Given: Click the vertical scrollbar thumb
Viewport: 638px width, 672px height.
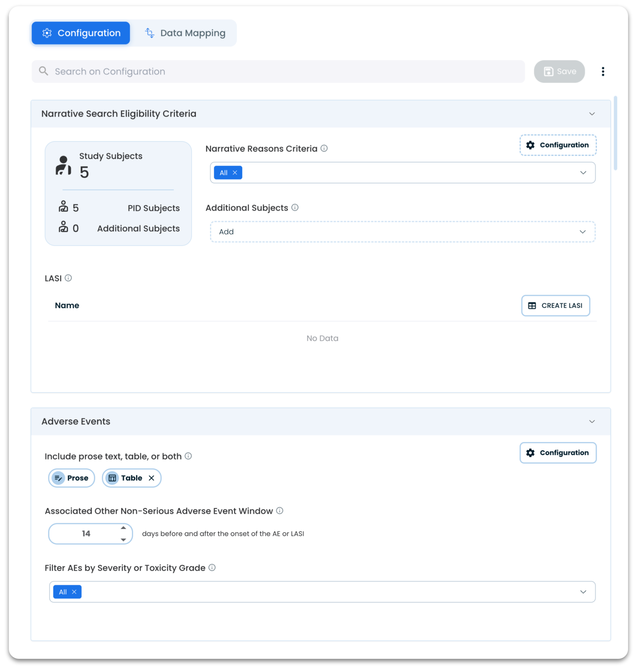Looking at the screenshot, I should point(615,133).
